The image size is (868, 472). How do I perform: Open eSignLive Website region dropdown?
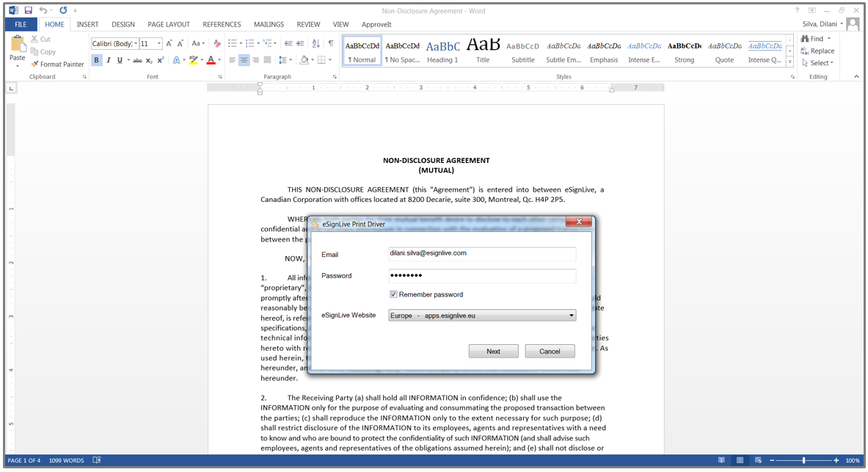(482, 315)
